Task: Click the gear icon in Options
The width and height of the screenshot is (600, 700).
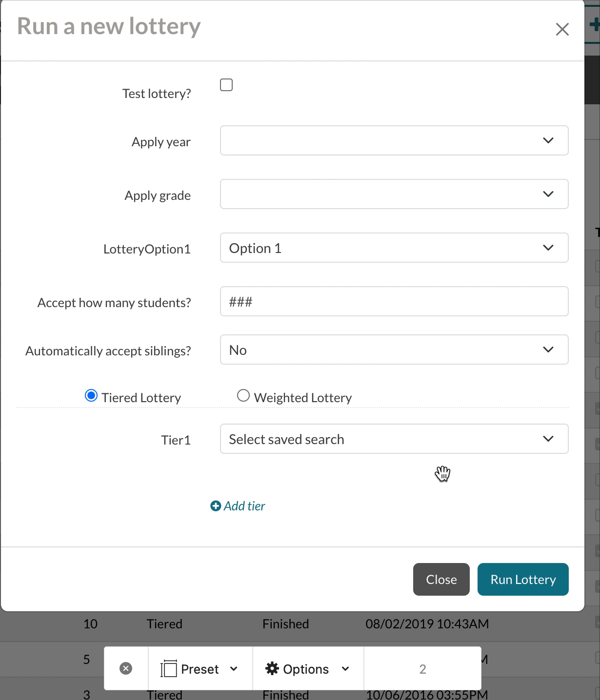Action: [x=272, y=668]
